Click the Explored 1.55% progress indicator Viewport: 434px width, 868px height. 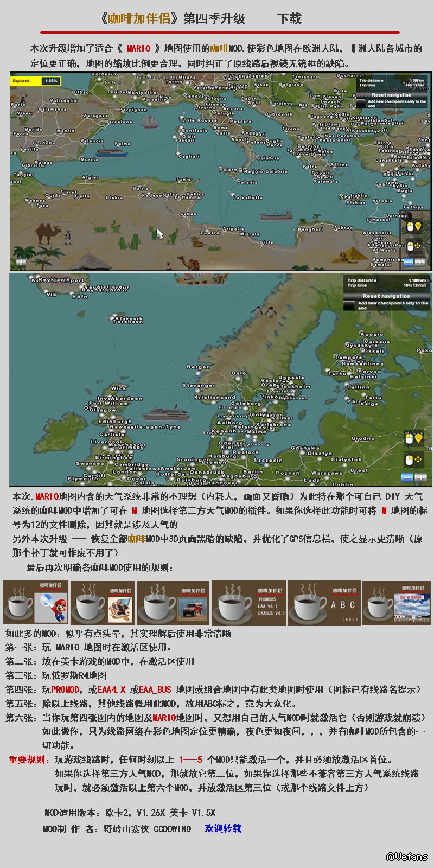click(x=35, y=81)
